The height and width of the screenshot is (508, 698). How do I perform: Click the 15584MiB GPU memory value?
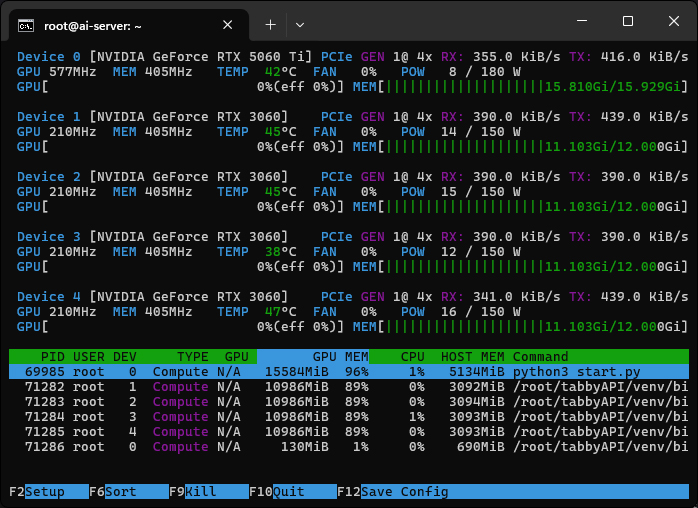(297, 372)
